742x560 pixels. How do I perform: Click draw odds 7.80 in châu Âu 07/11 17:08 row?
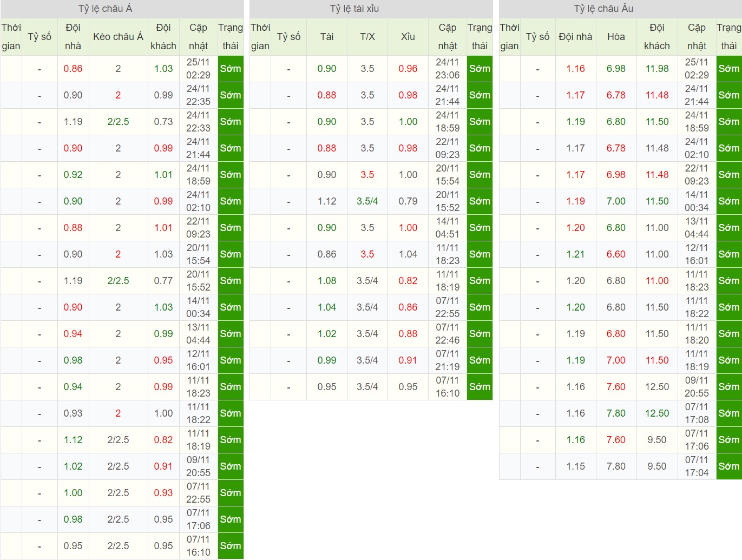point(616,413)
